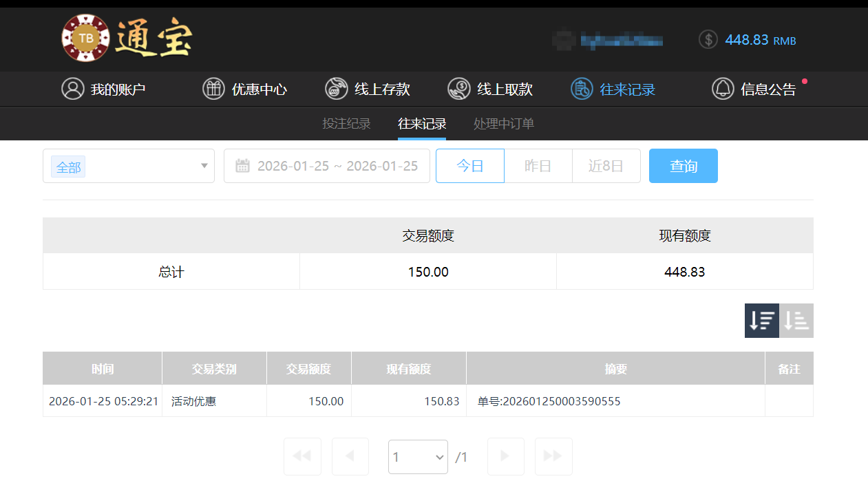Select the 近8日 date filter
The height and width of the screenshot is (492, 868).
(606, 165)
